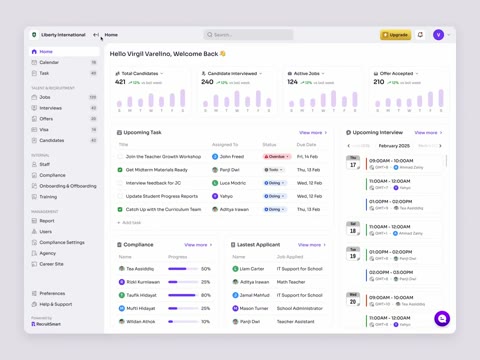Click the Staff person icon

34,164
